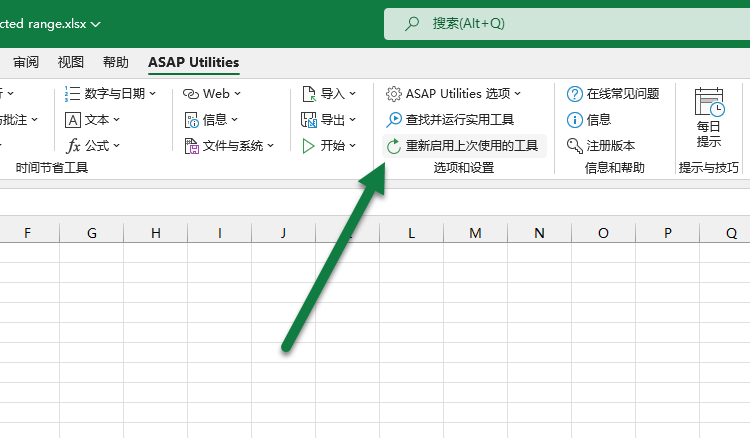
Task: Expand the 文本 dropdown arrow
Action: [117, 120]
